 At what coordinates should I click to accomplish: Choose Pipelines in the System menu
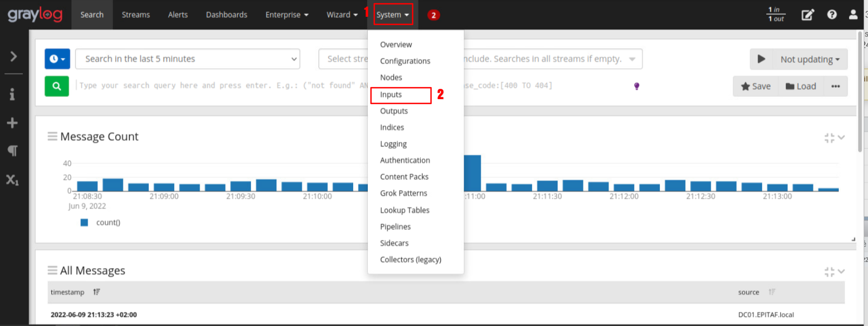(x=395, y=227)
